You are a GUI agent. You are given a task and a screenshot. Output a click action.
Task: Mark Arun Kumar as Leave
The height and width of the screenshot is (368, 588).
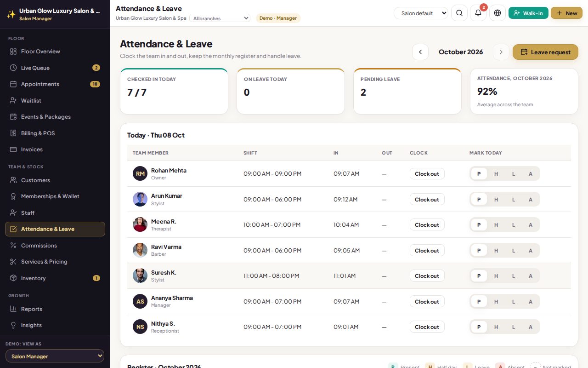[514, 200]
